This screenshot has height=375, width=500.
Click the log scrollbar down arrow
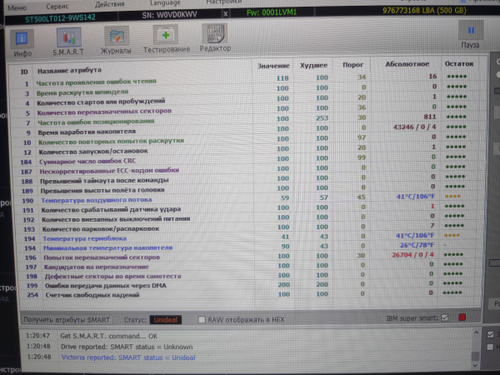pyautogui.click(x=476, y=366)
